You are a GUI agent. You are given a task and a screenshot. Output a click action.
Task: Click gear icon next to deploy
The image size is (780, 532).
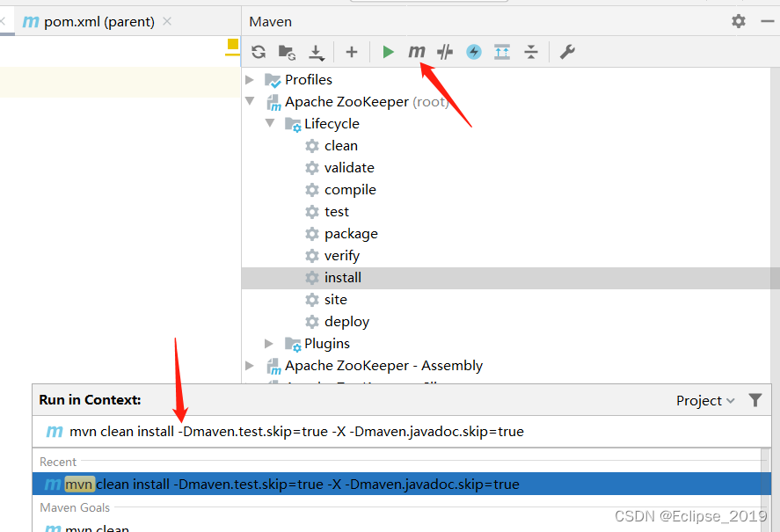pyautogui.click(x=312, y=322)
